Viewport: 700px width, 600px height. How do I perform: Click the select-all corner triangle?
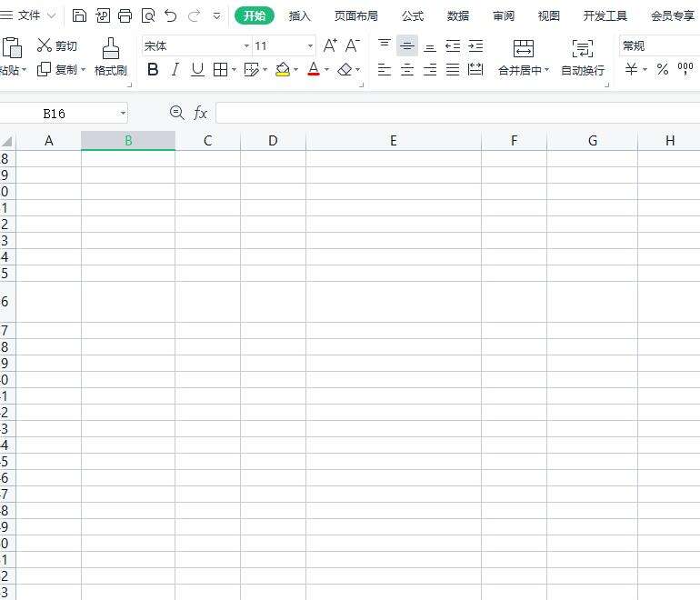[7, 142]
